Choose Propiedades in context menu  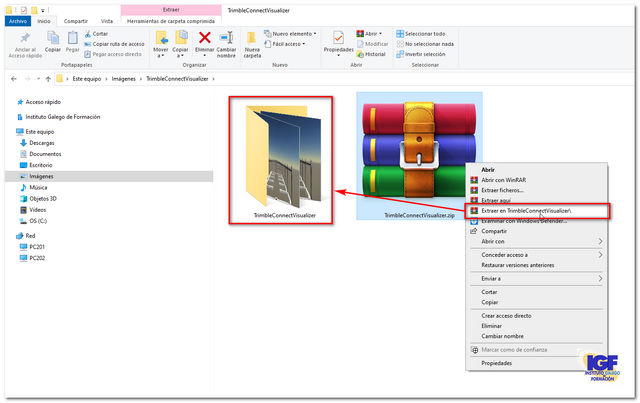pos(496,363)
